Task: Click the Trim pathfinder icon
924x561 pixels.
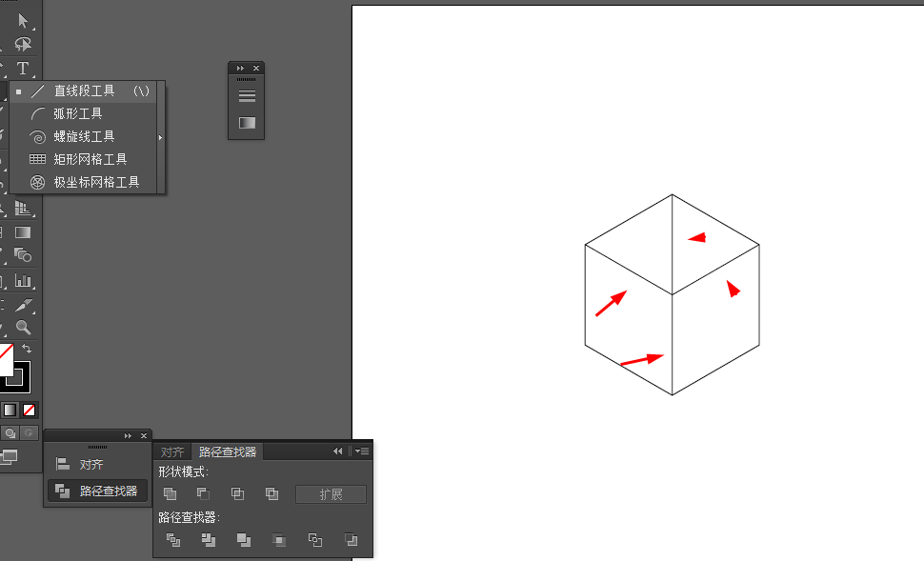Action: [x=209, y=539]
